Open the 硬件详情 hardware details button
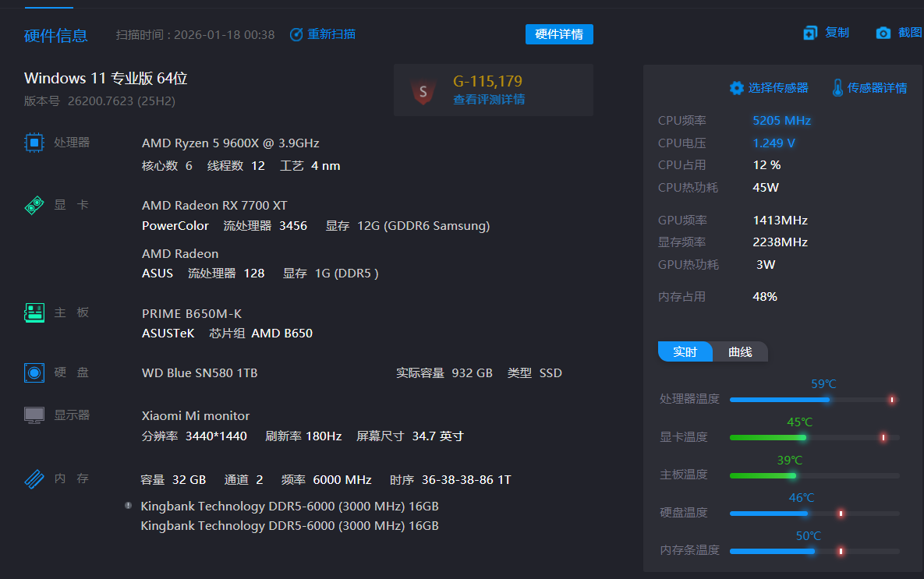 559,34
